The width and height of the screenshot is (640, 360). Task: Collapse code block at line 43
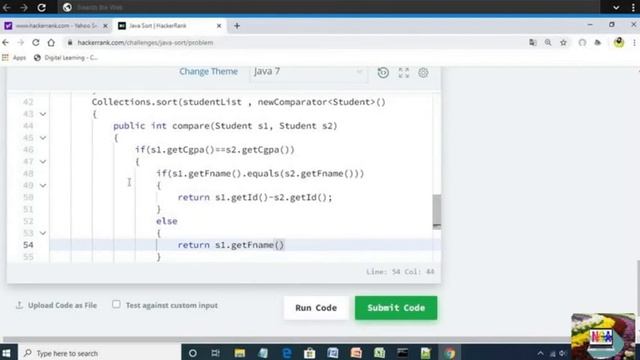pyautogui.click(x=43, y=114)
